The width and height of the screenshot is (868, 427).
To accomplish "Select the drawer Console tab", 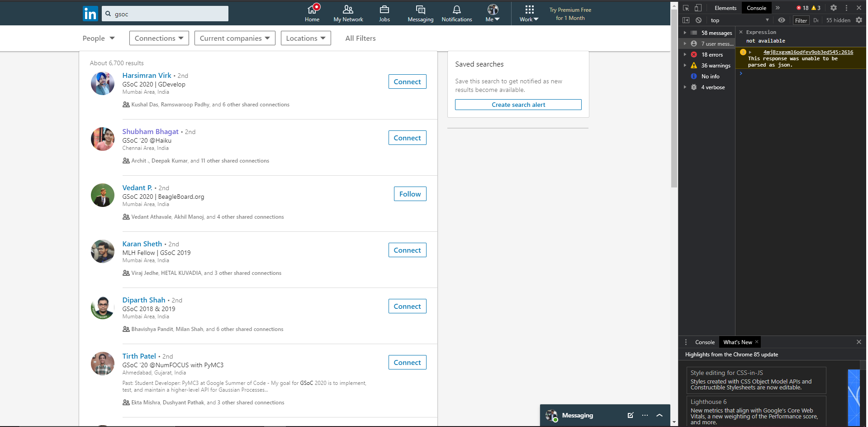I will [705, 342].
